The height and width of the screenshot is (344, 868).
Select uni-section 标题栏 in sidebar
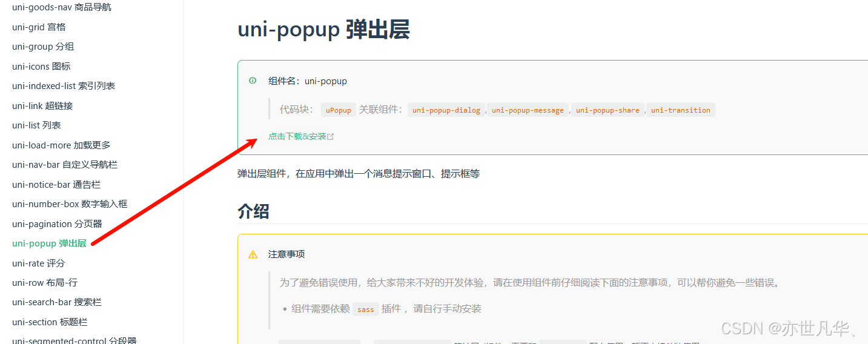click(x=50, y=322)
